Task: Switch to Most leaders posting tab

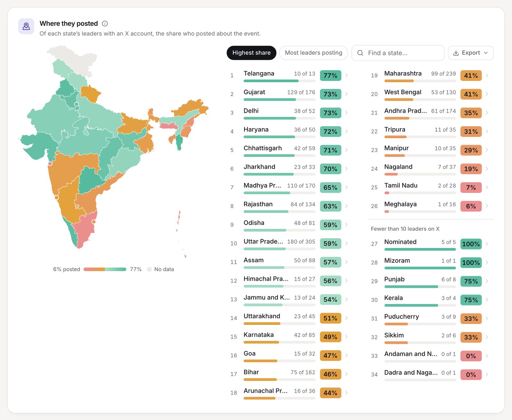Action: pyautogui.click(x=314, y=53)
